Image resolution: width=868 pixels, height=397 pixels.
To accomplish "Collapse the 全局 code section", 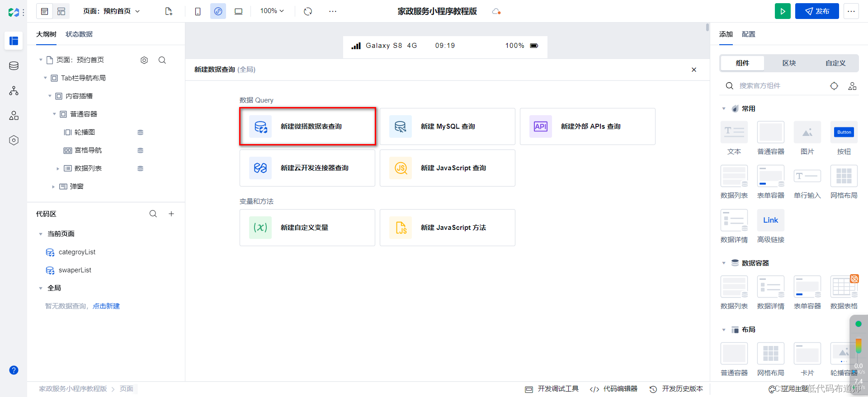I will pyautogui.click(x=41, y=288).
